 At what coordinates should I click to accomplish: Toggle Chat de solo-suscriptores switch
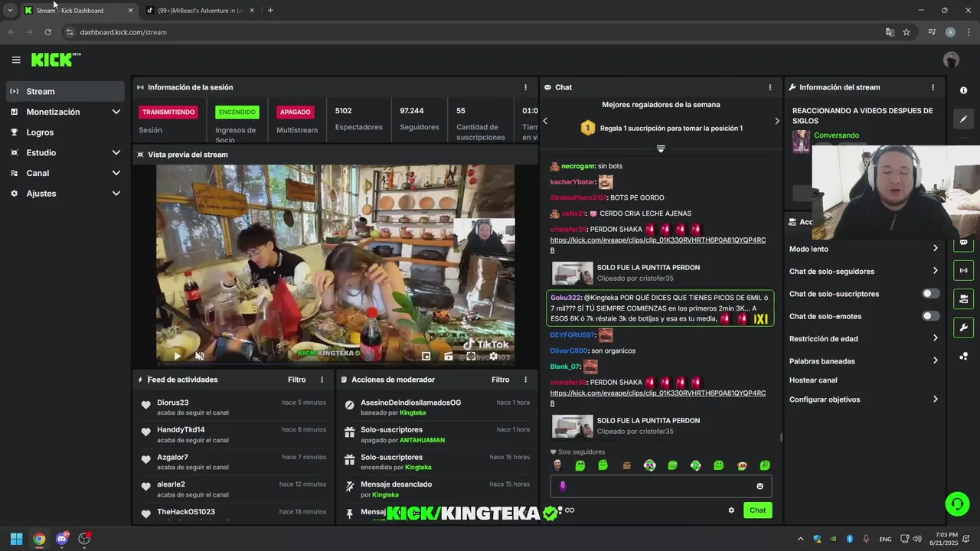coord(930,294)
